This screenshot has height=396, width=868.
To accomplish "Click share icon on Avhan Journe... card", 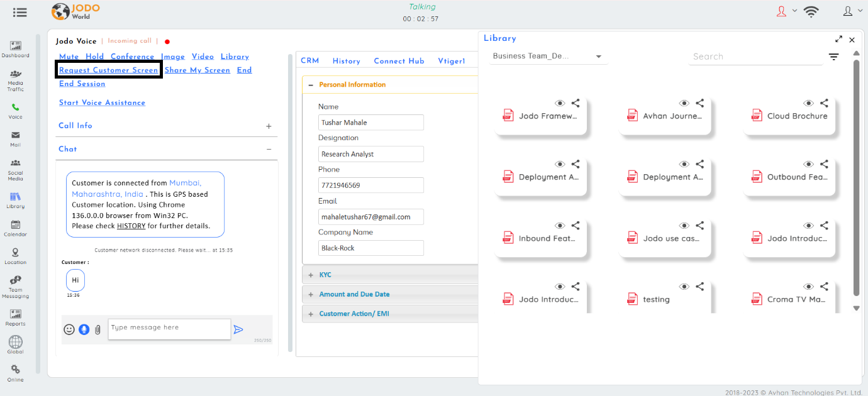I will click(699, 102).
